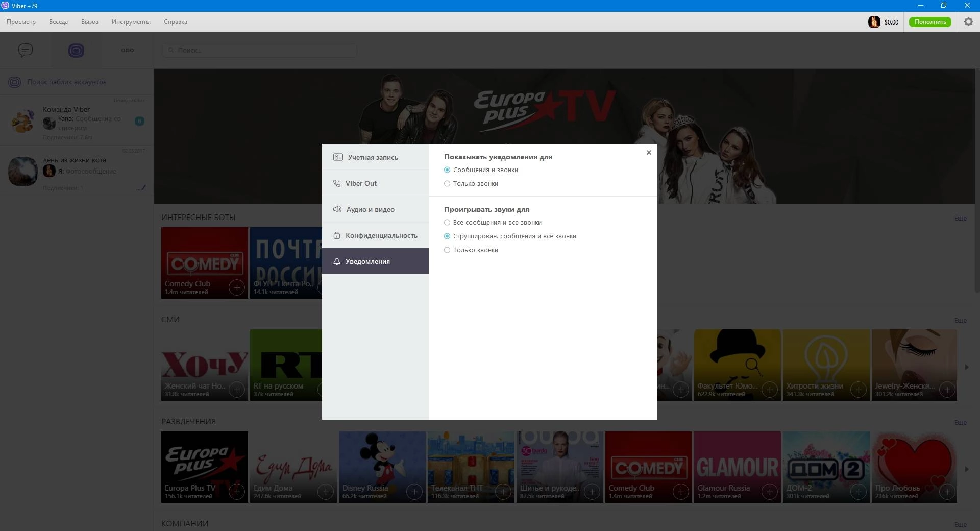Viewport: 980px width, 531px height.
Task: Open the Glamour Russia thumbnail
Action: (738, 467)
